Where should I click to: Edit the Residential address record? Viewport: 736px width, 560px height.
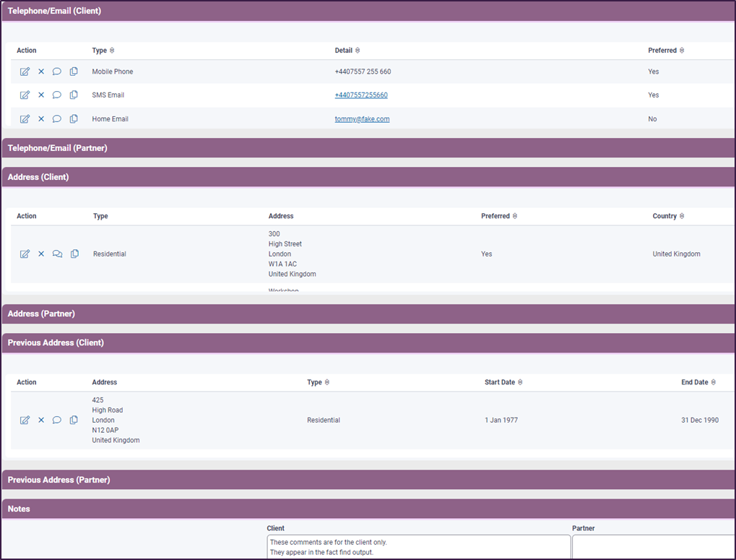[x=25, y=254]
